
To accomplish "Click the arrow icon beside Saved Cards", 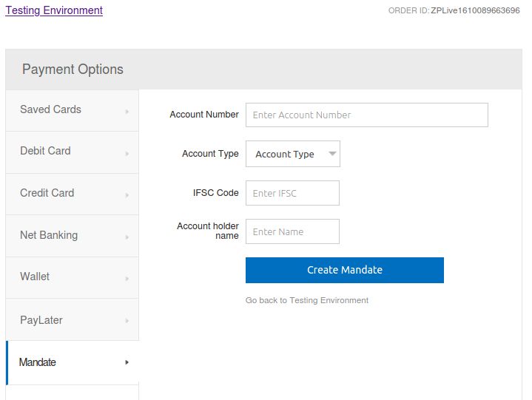I will pyautogui.click(x=127, y=112).
